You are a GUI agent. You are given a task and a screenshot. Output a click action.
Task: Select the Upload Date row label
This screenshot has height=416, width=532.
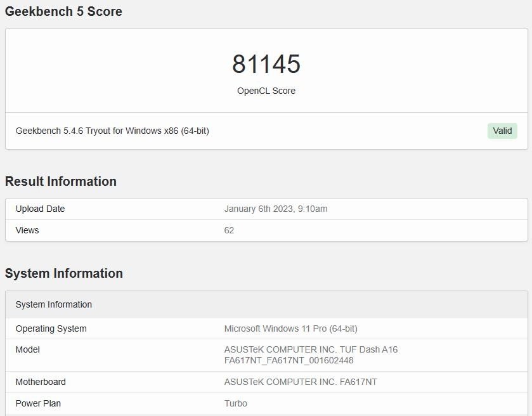(x=40, y=209)
